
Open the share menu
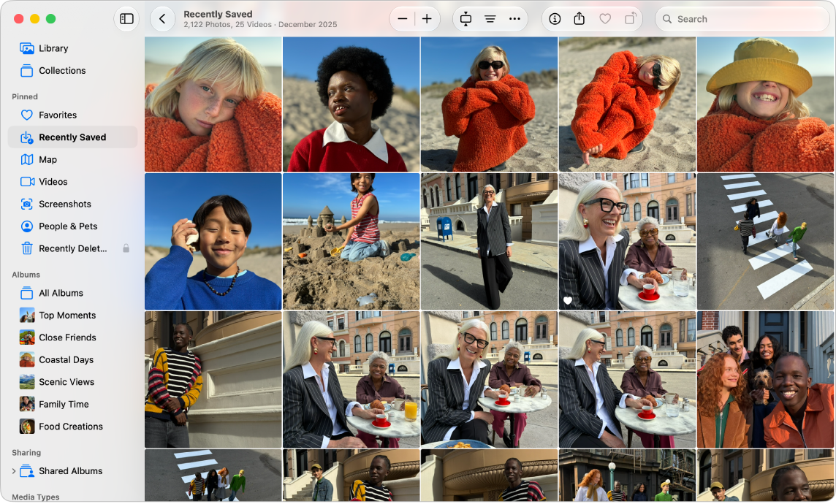click(579, 19)
